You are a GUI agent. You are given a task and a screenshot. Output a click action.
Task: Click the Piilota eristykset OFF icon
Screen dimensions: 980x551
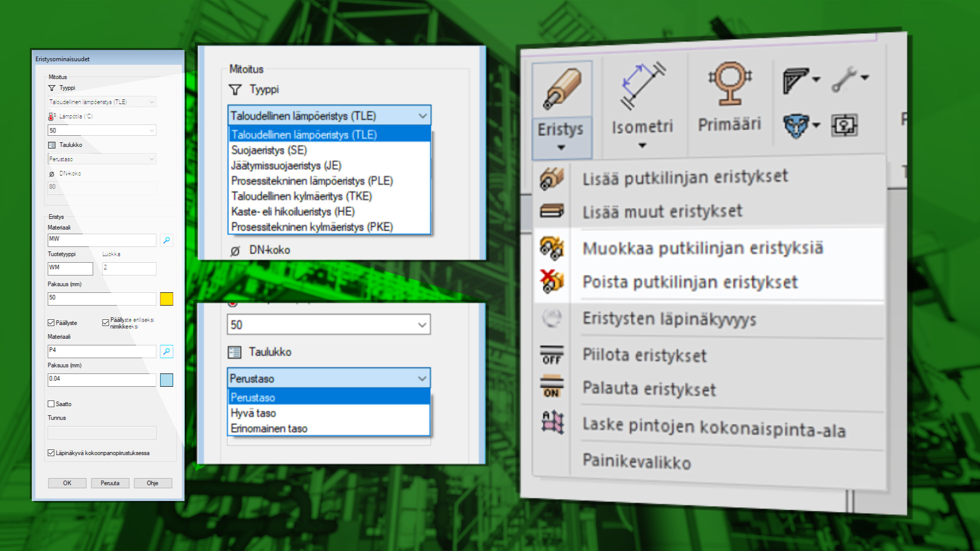[x=552, y=355]
